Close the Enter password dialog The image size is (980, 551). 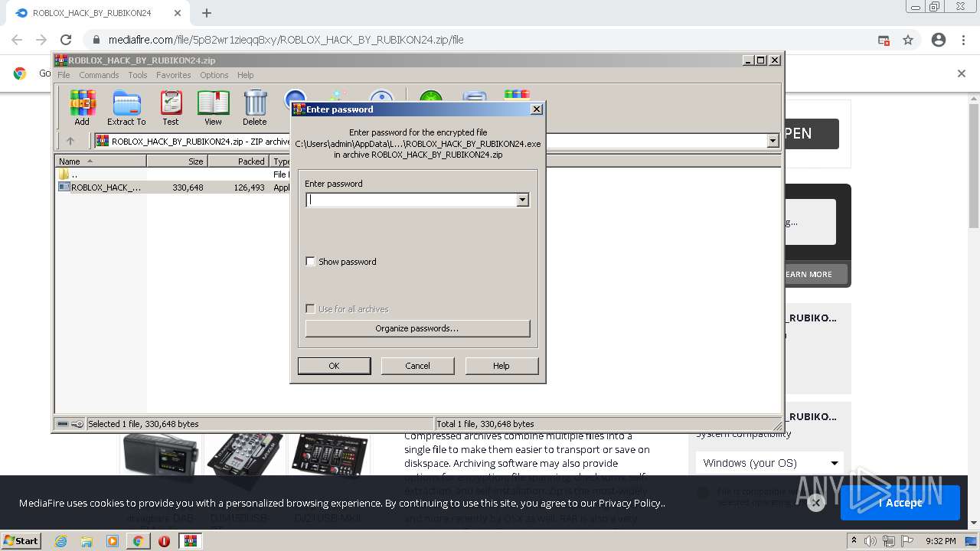point(537,109)
